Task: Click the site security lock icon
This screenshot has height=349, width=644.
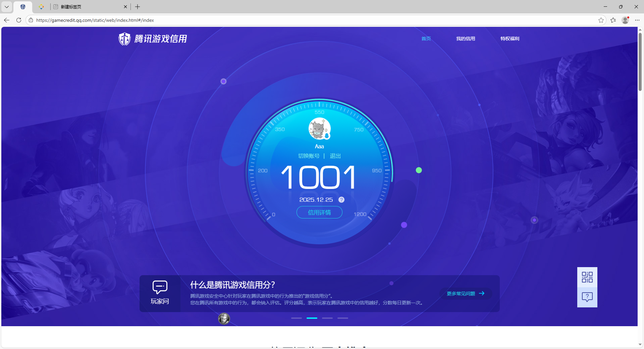Action: tap(31, 20)
